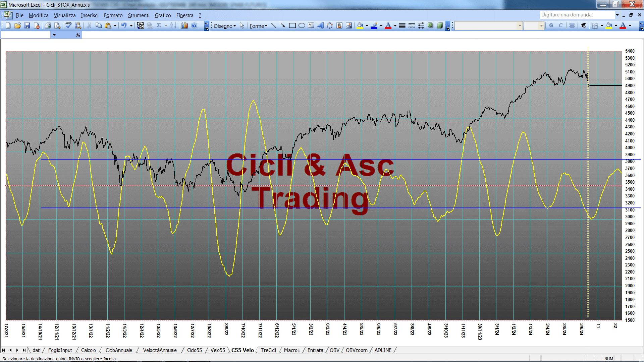Go to first sheet with tab navigation arrow
Image resolution: width=644 pixels, height=362 pixels.
pos(4,350)
